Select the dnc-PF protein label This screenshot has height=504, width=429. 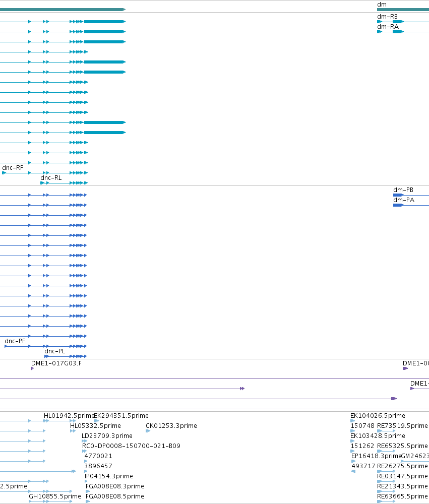(x=15, y=341)
